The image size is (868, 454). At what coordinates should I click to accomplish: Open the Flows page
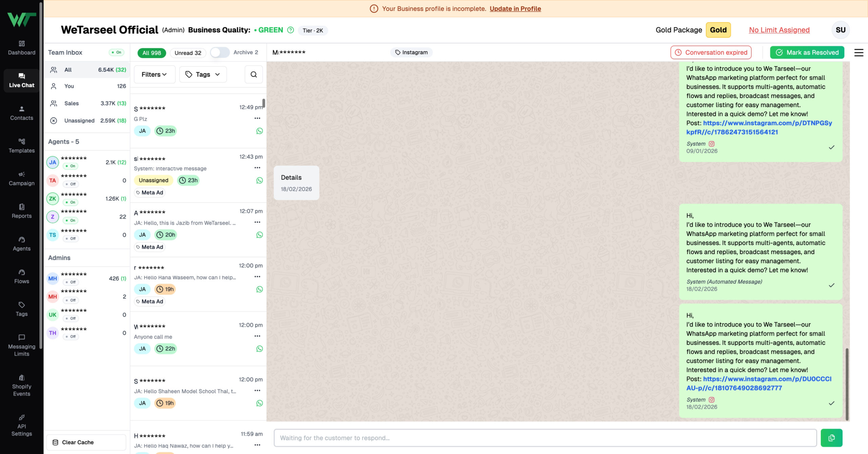coord(22,277)
